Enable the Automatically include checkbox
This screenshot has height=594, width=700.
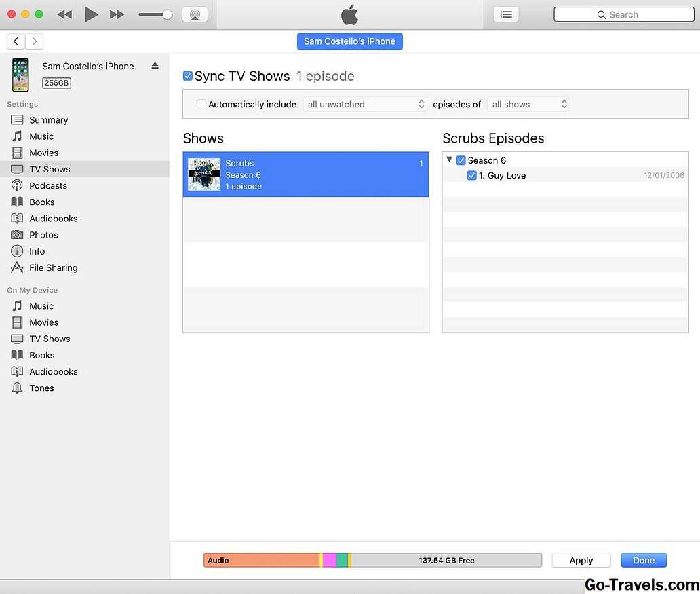coord(201,105)
